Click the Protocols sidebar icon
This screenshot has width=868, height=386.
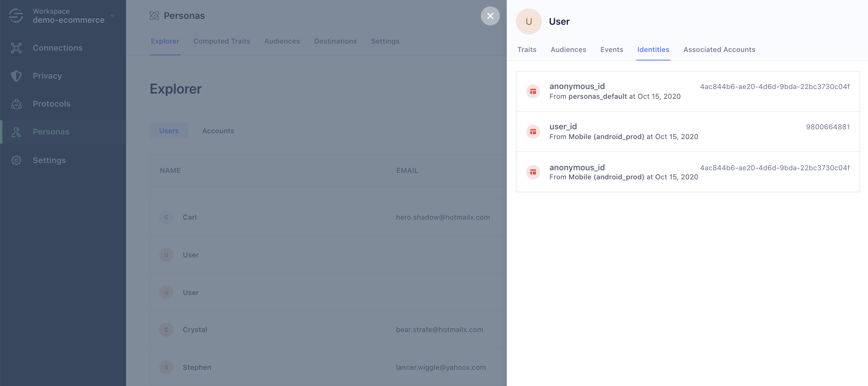(16, 104)
